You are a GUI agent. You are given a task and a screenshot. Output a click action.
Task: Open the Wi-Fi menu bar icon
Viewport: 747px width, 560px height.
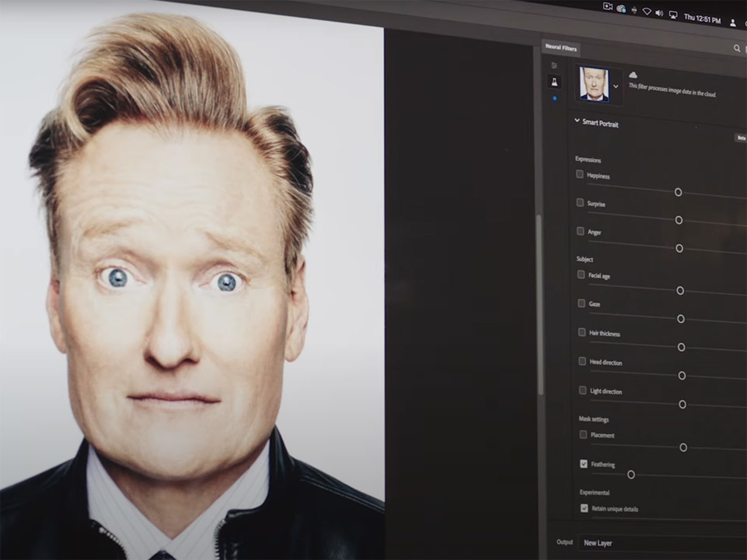click(647, 11)
